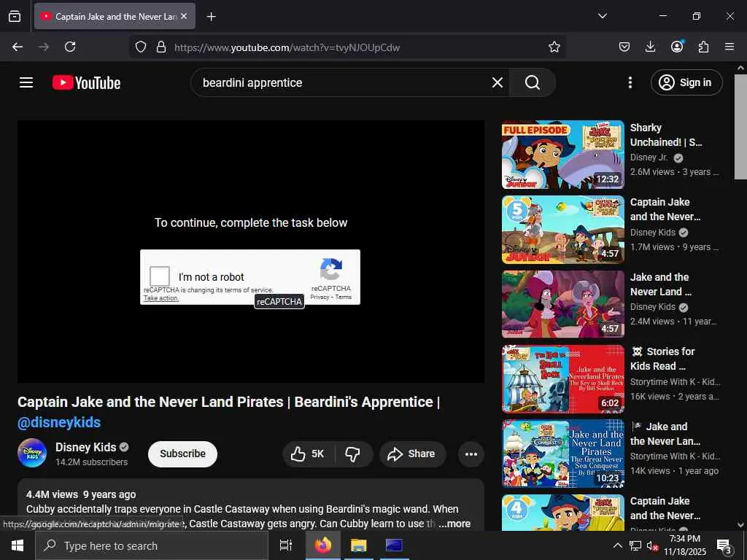Subscribe to Disney Kids channel
747x560 pixels.
pos(182,454)
